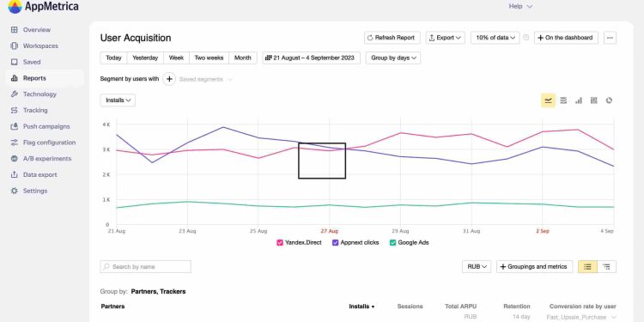Select the Today period tab
644x322 pixels.
[113, 58]
